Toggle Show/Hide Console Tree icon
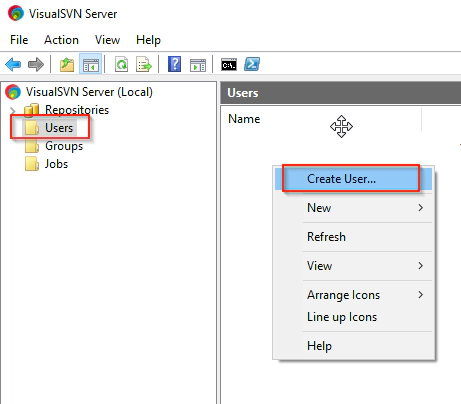The image size is (461, 404). [x=91, y=64]
